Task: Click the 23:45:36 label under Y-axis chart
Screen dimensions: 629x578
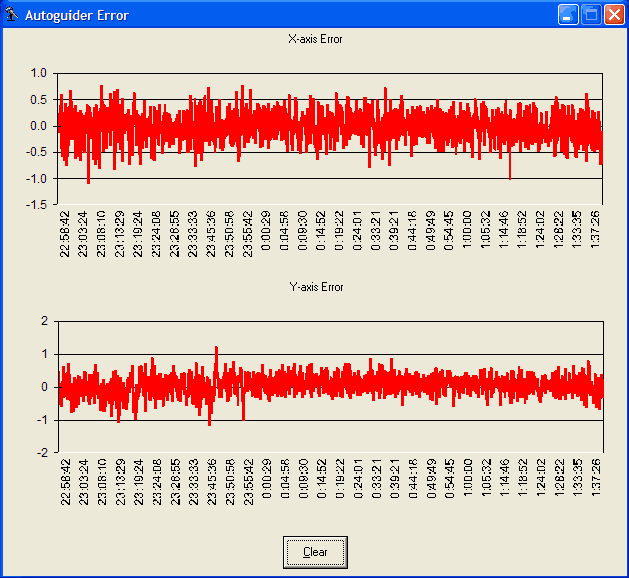Action: click(211, 482)
